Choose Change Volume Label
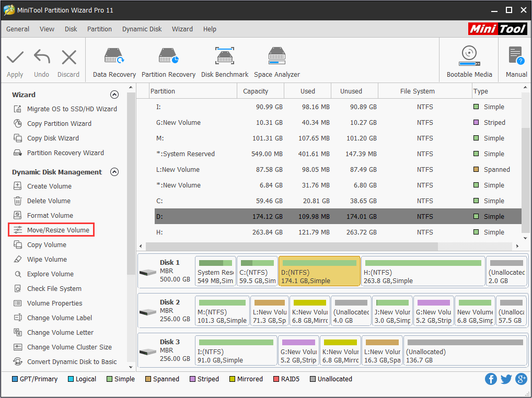The height and width of the screenshot is (398, 532). click(53, 318)
